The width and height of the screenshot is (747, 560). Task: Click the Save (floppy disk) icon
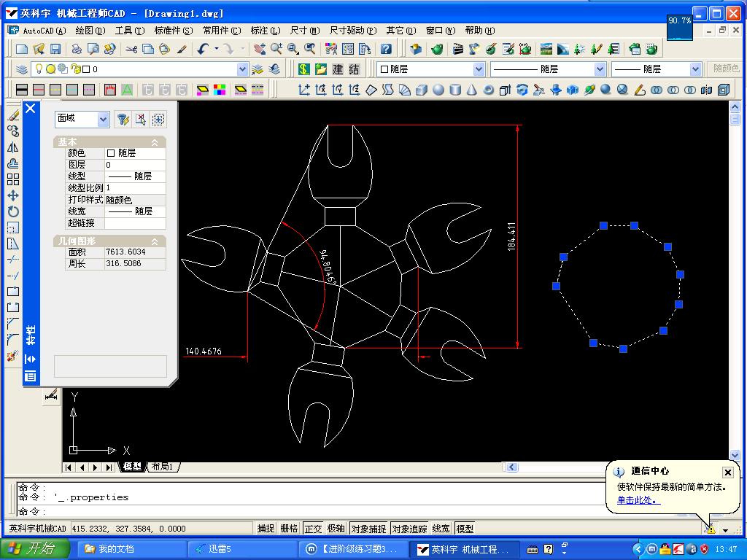(x=55, y=49)
